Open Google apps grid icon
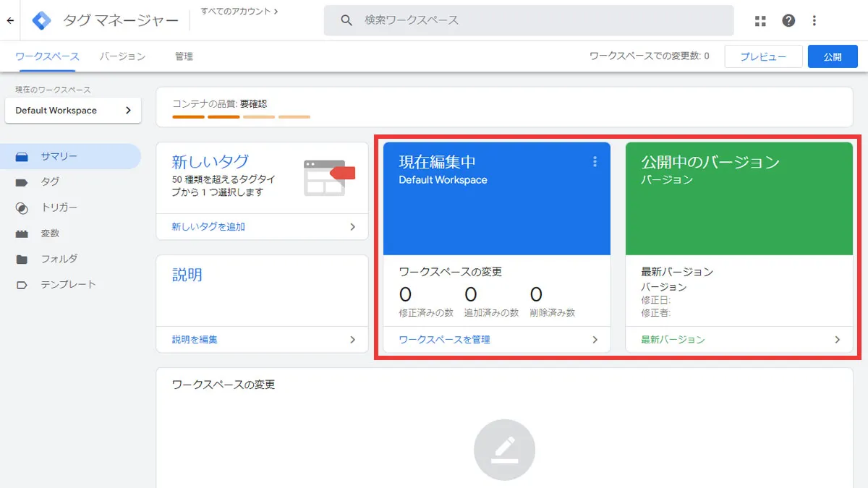The image size is (868, 488). tap(759, 20)
